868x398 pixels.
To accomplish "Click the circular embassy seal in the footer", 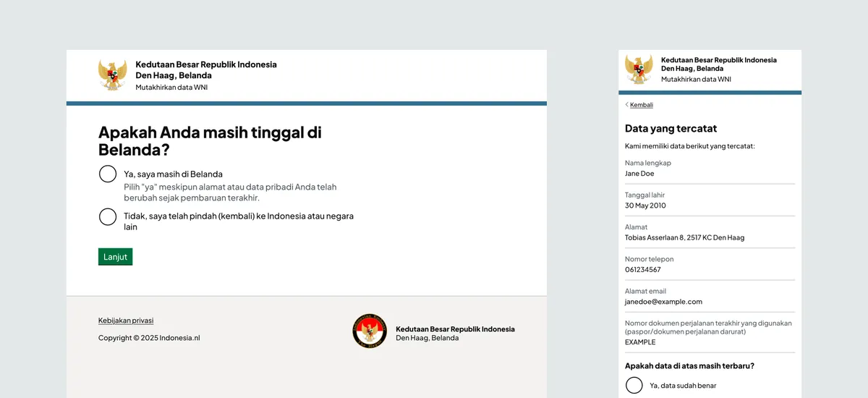I will pyautogui.click(x=370, y=331).
